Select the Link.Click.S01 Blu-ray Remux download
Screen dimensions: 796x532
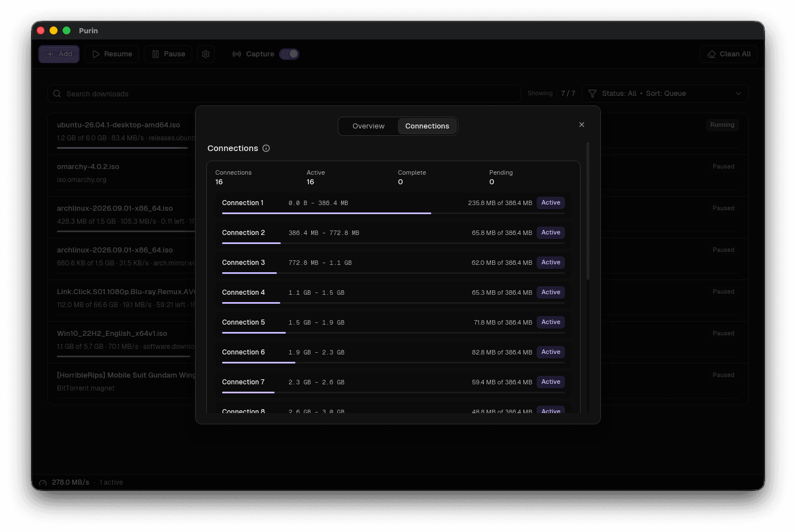[x=398, y=301]
